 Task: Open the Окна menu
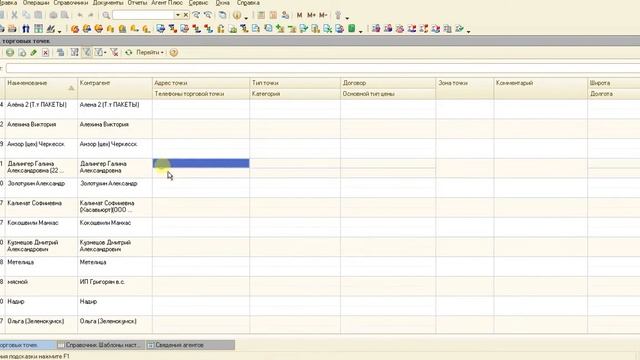point(222,3)
